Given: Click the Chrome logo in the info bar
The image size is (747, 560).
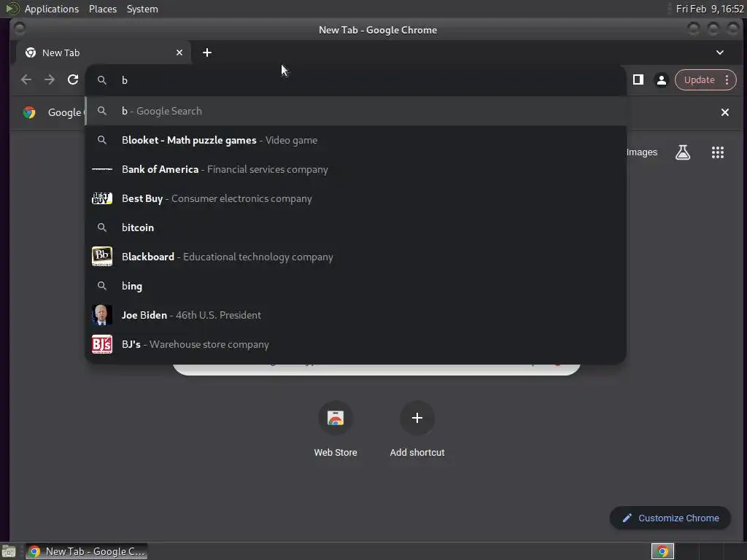Looking at the screenshot, I should click(x=29, y=112).
